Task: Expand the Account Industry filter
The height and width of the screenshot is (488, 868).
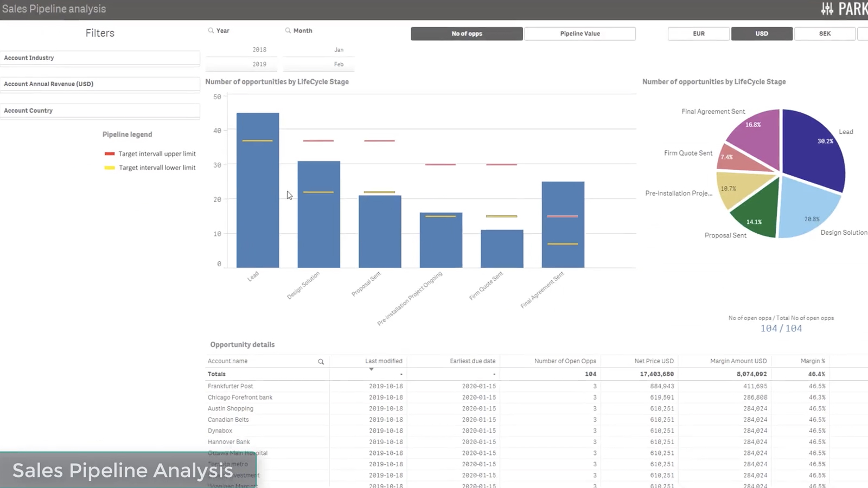Action: coord(100,58)
